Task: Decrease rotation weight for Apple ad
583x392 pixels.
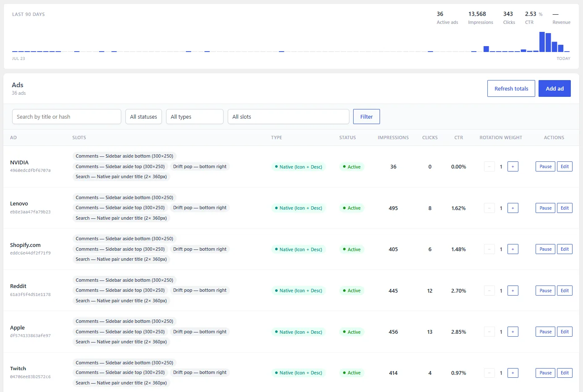Action: click(x=489, y=332)
